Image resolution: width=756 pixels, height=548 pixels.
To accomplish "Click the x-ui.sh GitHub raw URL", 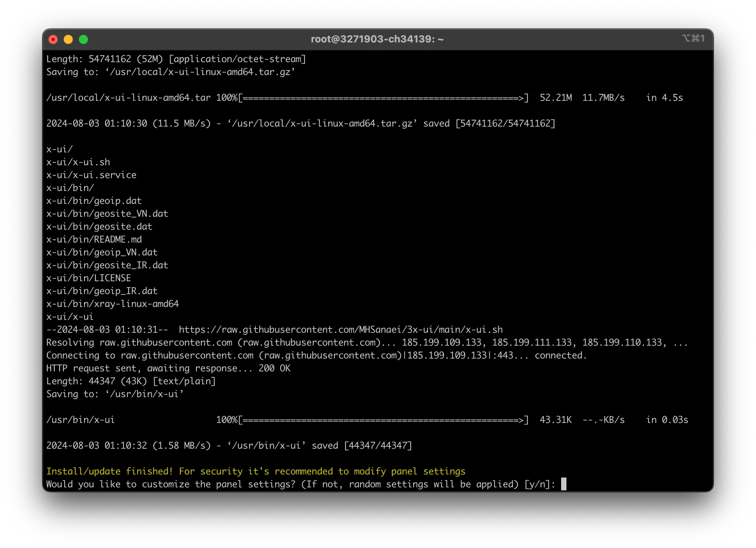I will (x=341, y=330).
